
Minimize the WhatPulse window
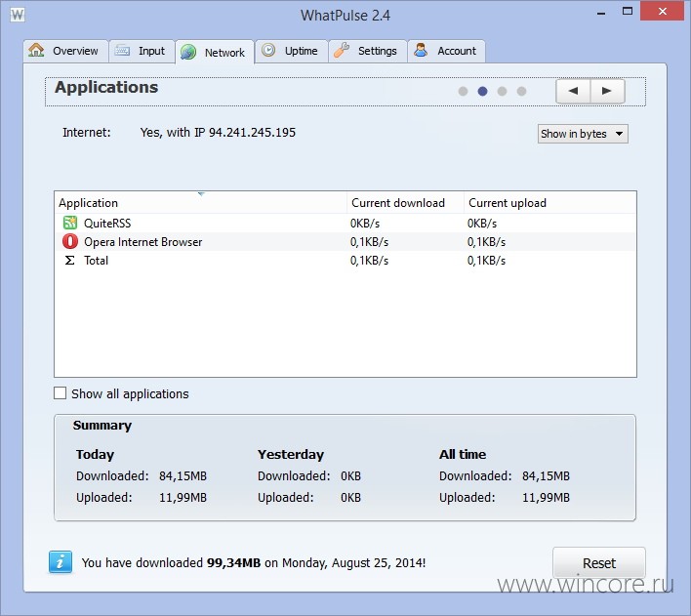pos(601,13)
